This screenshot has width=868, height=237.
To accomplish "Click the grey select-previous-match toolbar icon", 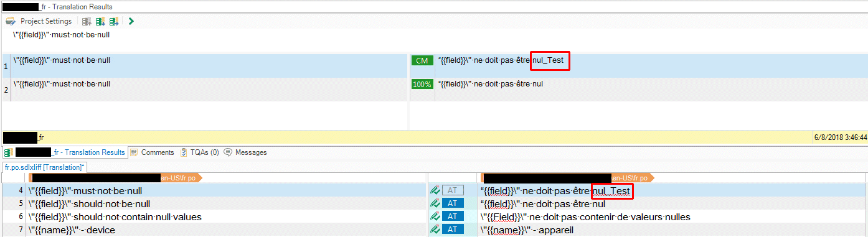I will coord(87,21).
